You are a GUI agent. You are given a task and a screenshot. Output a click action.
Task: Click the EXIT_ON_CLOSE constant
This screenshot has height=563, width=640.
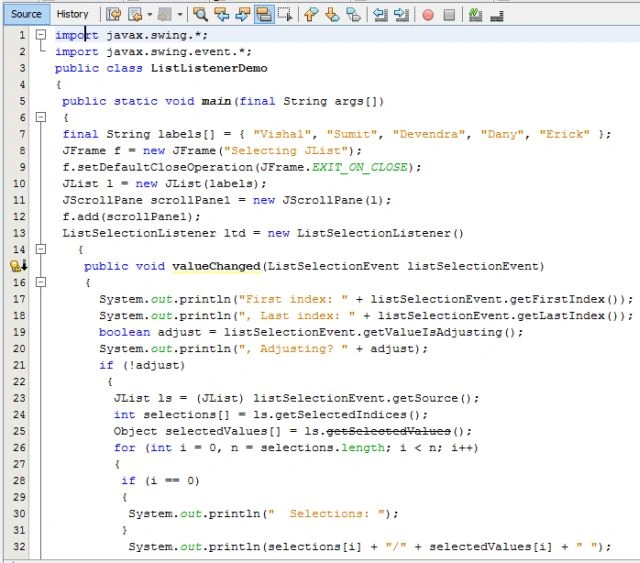coord(360,167)
